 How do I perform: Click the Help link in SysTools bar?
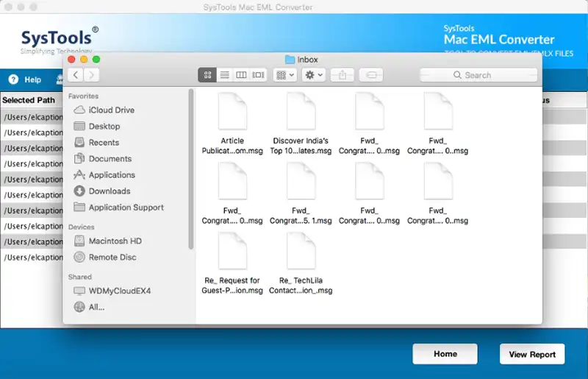[x=32, y=79]
